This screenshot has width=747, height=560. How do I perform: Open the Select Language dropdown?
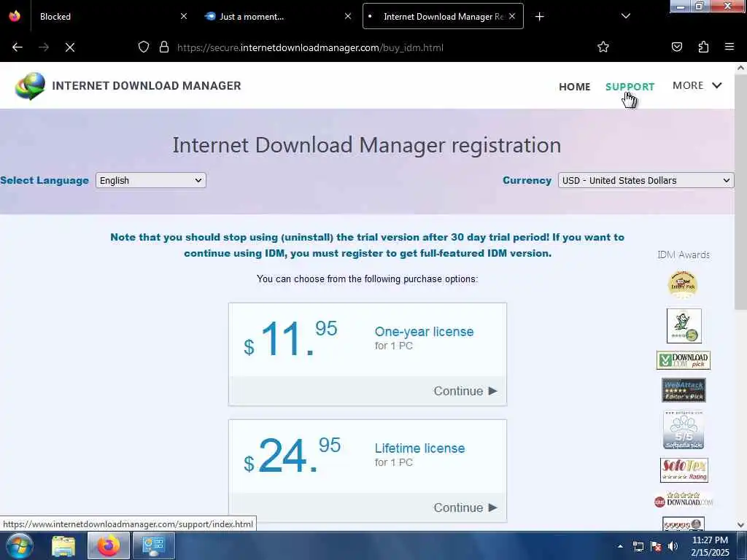click(x=150, y=181)
